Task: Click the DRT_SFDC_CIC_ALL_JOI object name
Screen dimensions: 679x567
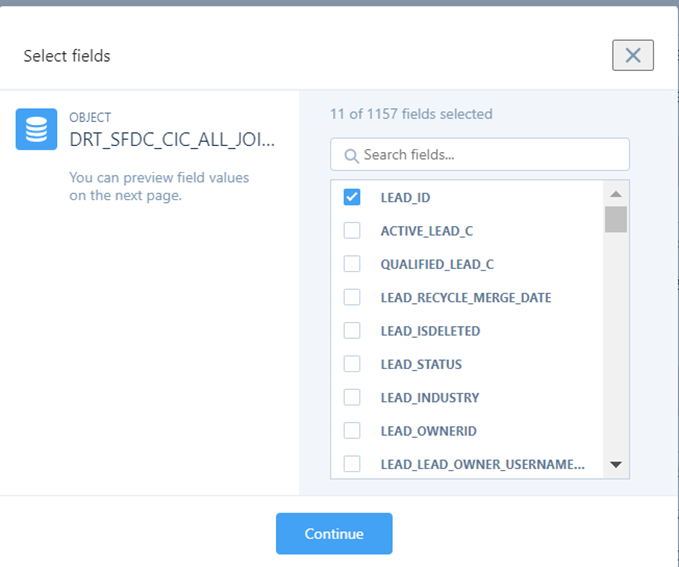Action: point(172,140)
